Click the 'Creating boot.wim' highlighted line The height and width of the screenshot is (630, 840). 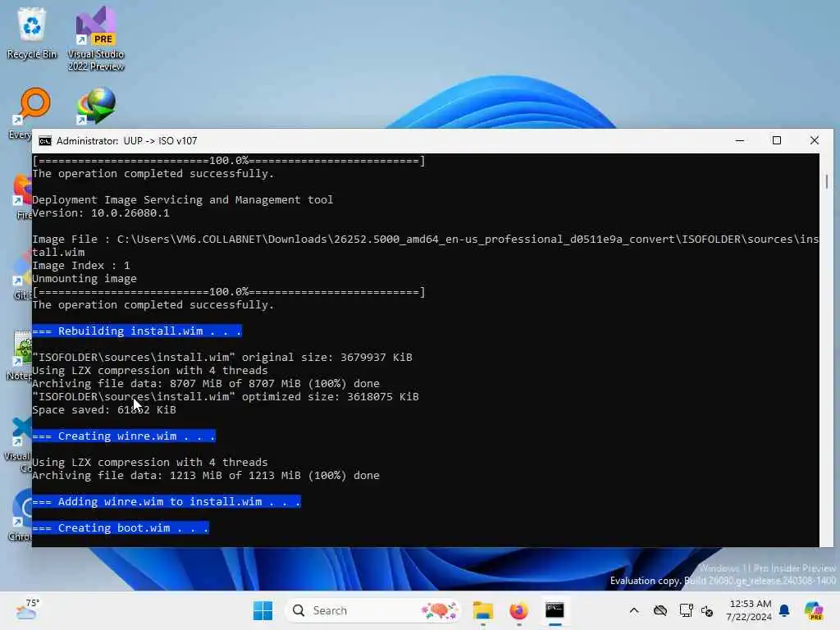(121, 527)
